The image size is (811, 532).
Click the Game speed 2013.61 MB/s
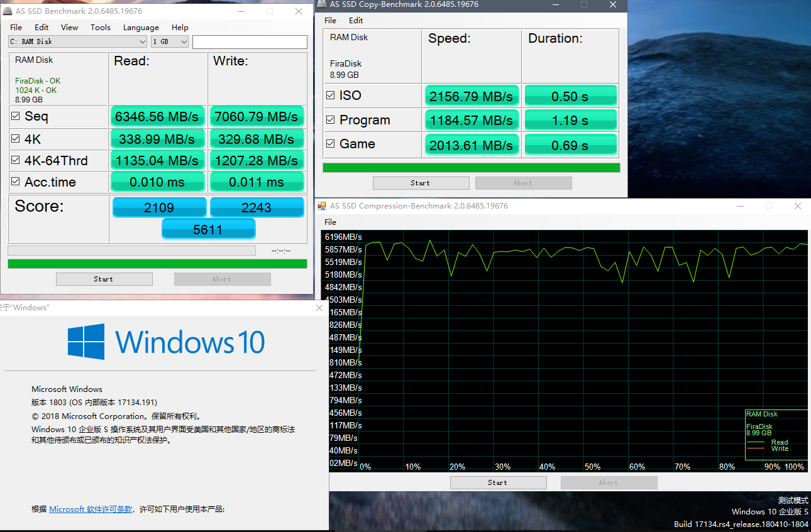tap(472, 145)
